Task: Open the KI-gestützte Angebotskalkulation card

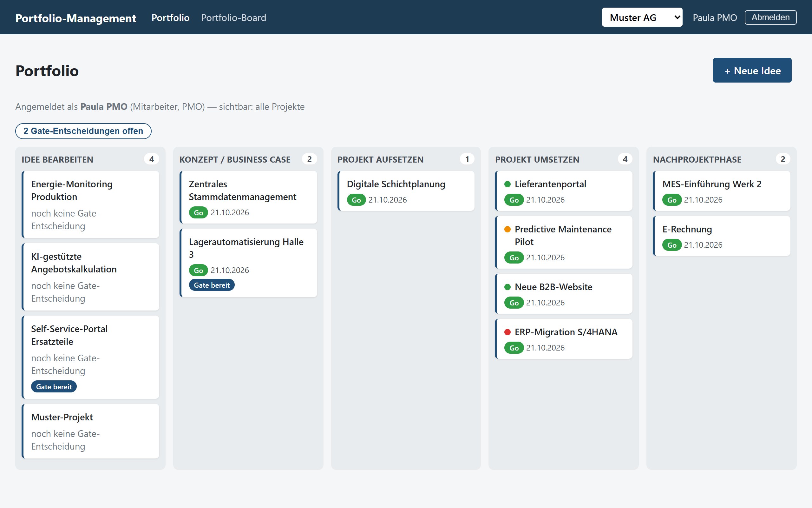Action: (91, 277)
